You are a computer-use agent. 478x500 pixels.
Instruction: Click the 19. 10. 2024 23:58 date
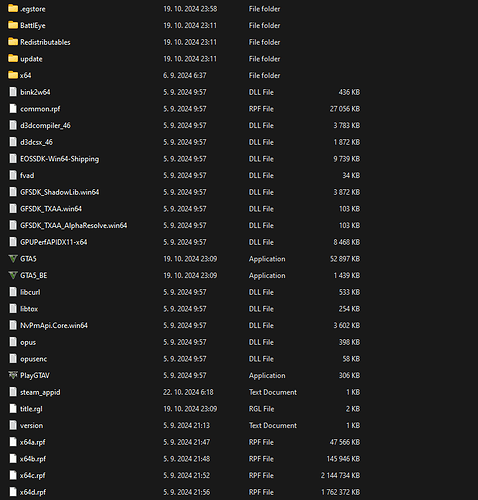190,9
